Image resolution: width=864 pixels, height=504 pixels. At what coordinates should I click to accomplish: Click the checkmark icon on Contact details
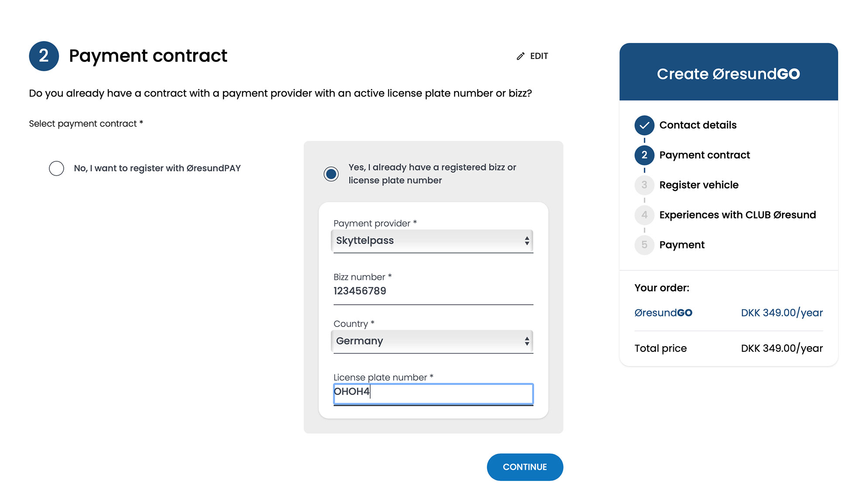pos(644,125)
